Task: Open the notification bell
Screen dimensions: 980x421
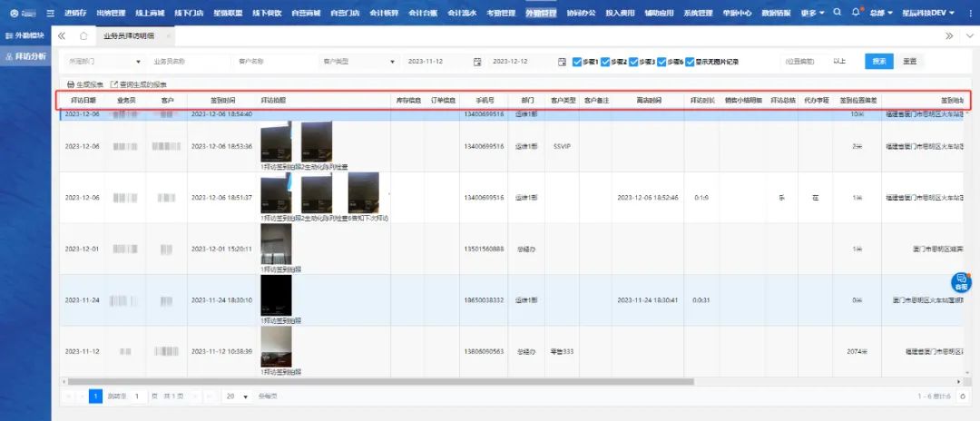Action: click(855, 13)
